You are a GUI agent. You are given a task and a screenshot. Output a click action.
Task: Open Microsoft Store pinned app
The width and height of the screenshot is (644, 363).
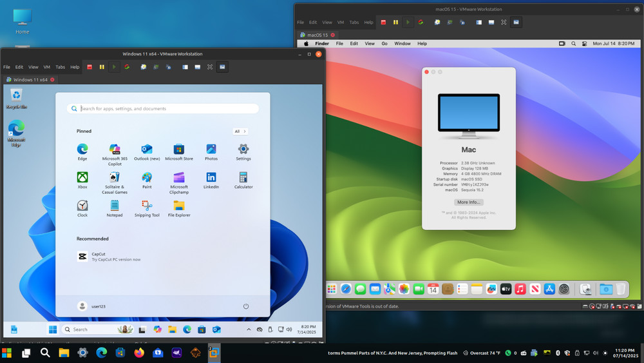coord(178,152)
